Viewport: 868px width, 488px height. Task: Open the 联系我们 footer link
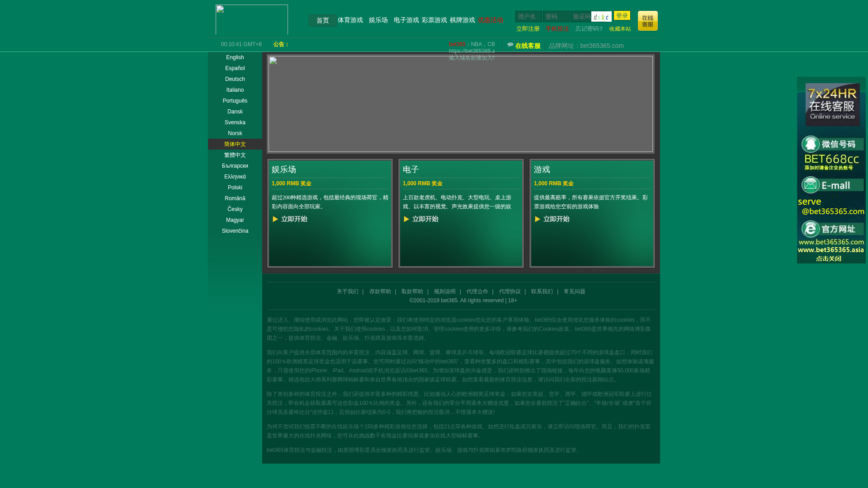[542, 291]
